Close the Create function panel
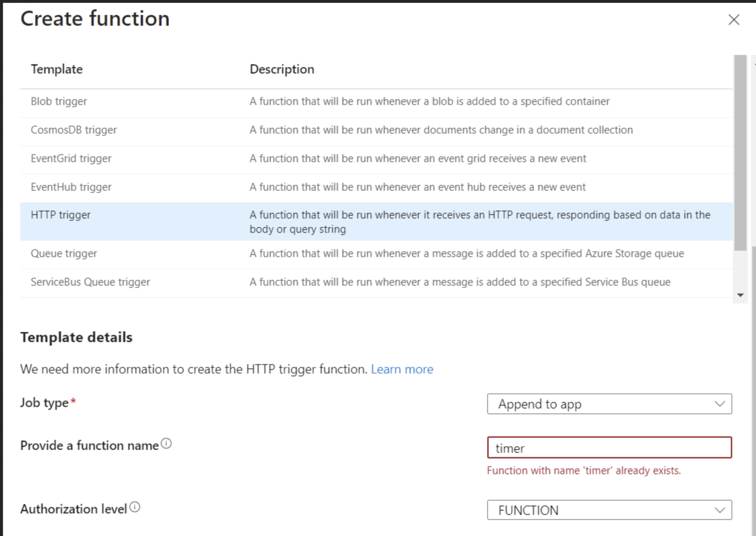 coord(733,20)
